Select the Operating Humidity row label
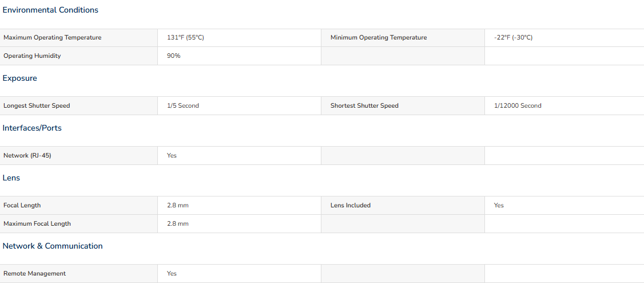This screenshot has width=644, height=283. [32, 56]
